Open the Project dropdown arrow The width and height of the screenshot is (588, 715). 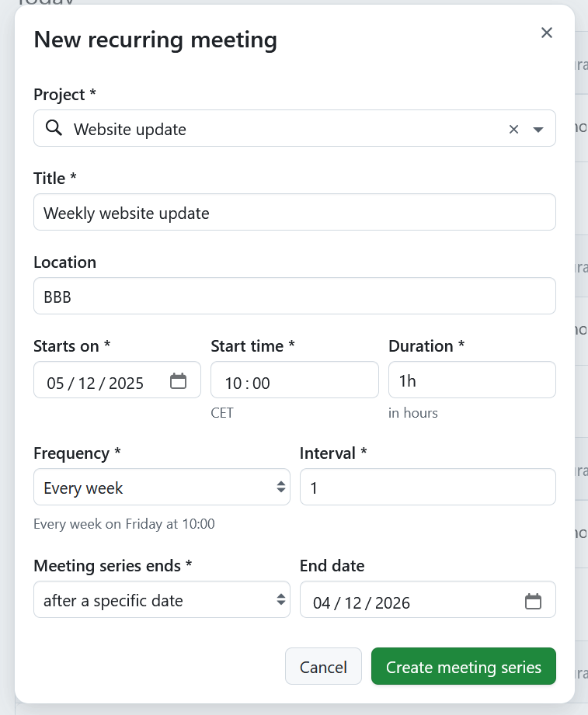click(538, 129)
